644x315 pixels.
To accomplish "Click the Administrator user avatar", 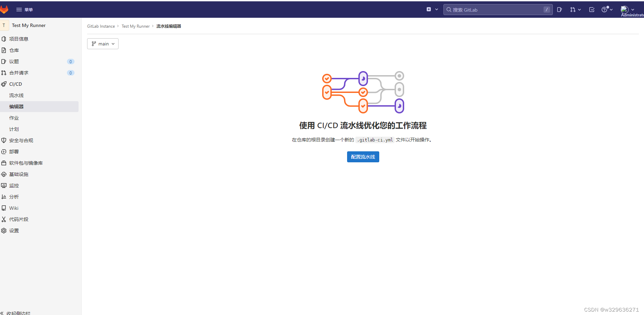I will point(625,10).
